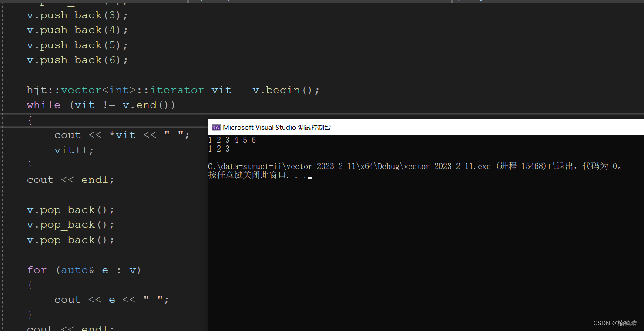Click the console output line "1 2 3"
644x331 pixels.
[x=219, y=149]
